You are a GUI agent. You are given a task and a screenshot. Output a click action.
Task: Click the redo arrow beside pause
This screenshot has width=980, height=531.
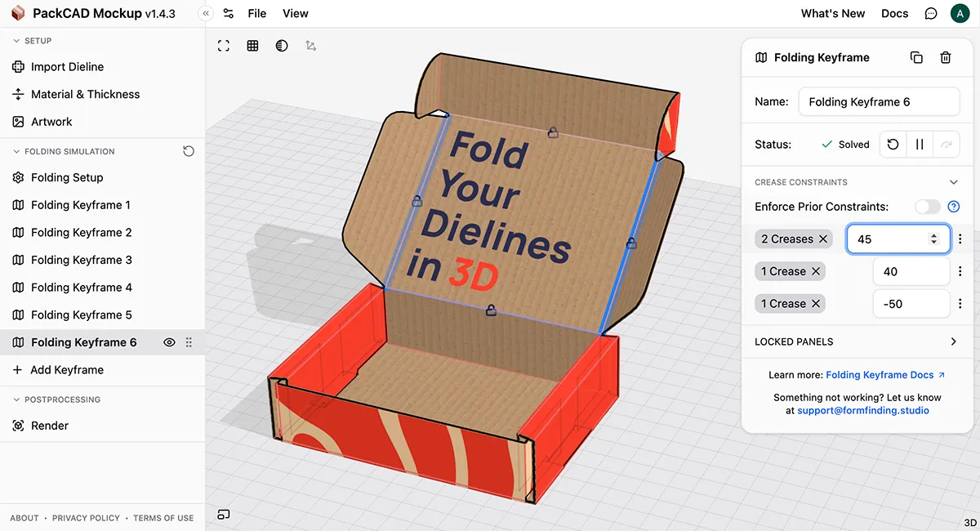tap(946, 144)
